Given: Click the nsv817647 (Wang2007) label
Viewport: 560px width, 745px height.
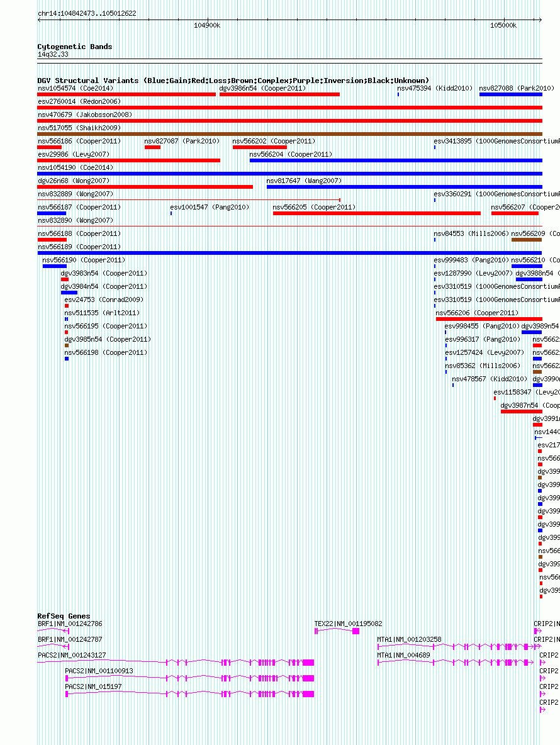Looking at the screenshot, I should pyautogui.click(x=304, y=181).
